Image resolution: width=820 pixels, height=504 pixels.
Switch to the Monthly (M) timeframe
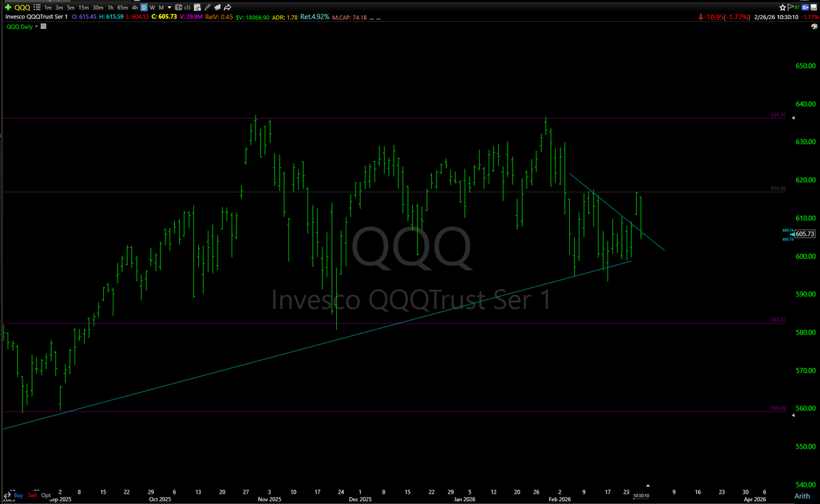tap(161, 8)
